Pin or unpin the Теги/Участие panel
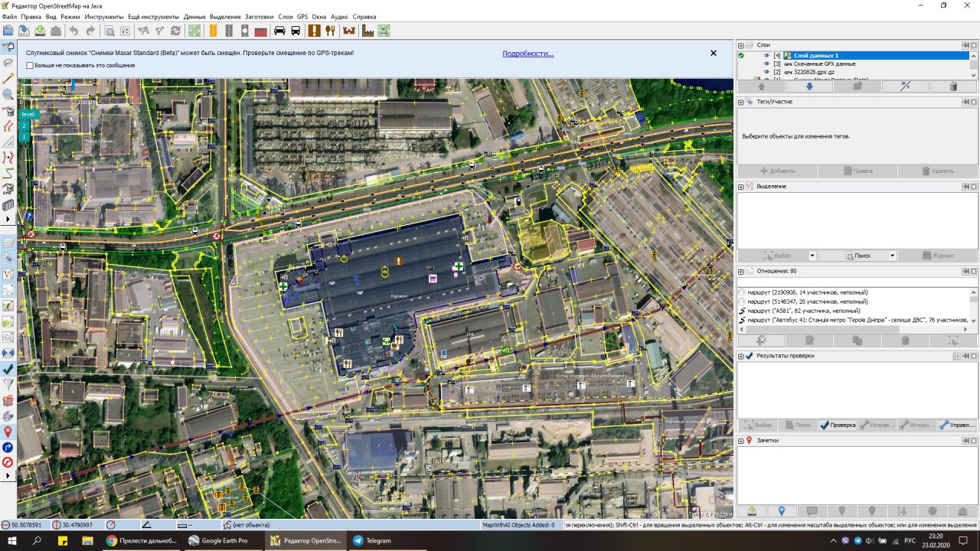Image resolution: width=980 pixels, height=551 pixels. (965, 102)
